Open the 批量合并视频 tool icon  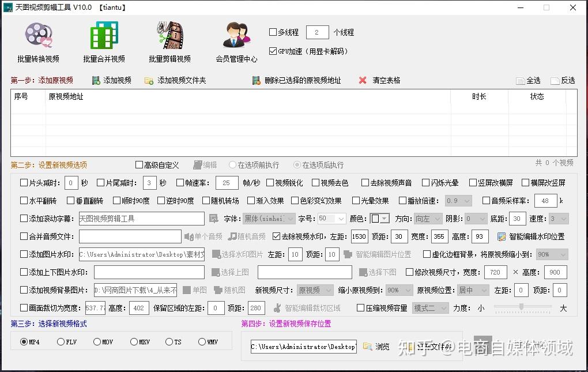click(104, 35)
